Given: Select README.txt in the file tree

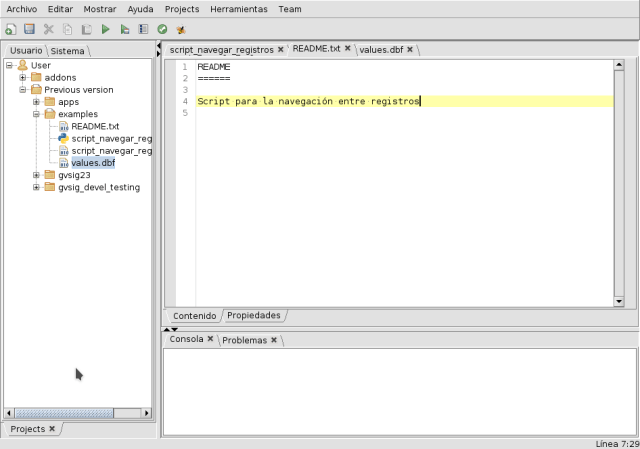Looking at the screenshot, I should click(x=95, y=127).
